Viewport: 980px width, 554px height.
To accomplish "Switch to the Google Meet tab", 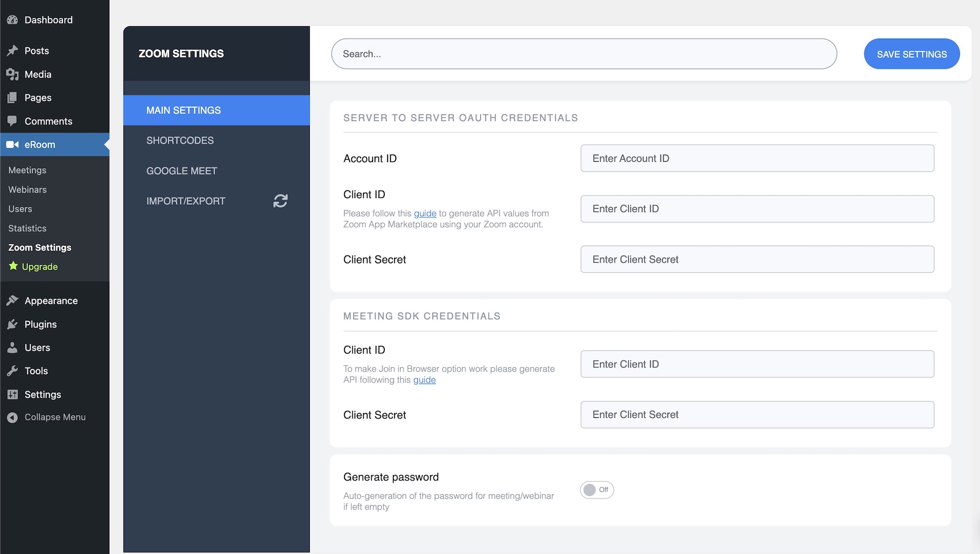I will click(x=182, y=171).
